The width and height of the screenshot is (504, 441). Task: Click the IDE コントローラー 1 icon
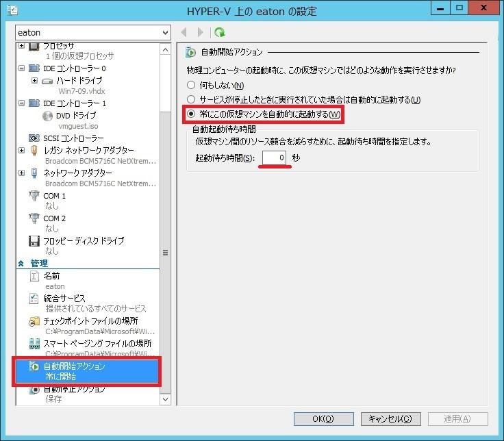34,103
